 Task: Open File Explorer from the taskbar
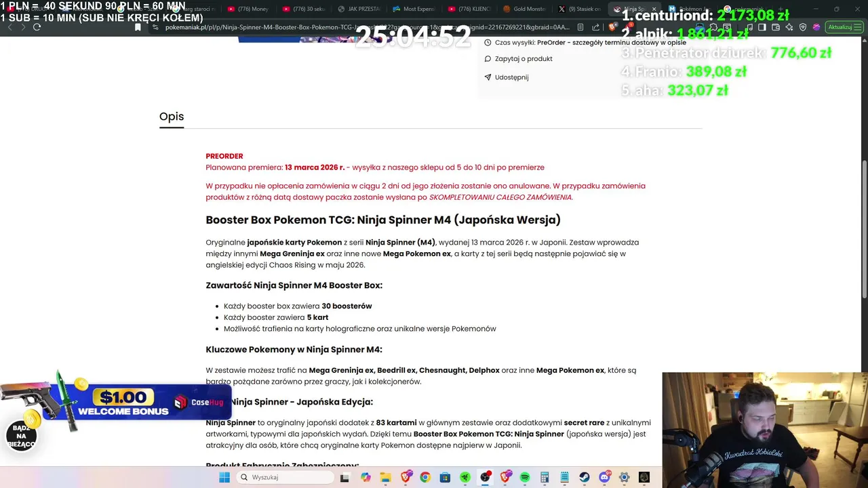pyautogui.click(x=386, y=478)
